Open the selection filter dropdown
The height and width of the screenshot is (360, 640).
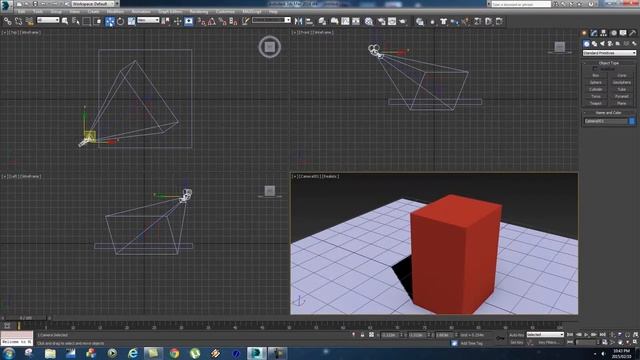[x=48, y=20]
